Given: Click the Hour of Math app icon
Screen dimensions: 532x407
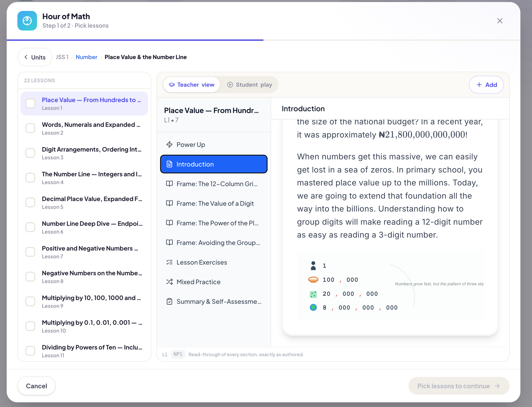Looking at the screenshot, I should [27, 21].
